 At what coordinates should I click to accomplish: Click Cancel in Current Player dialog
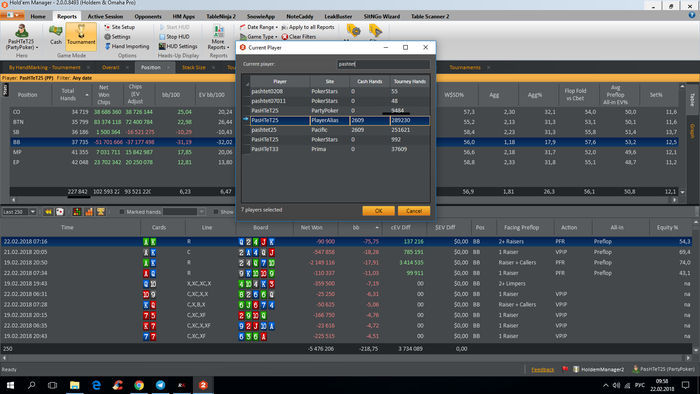click(x=414, y=211)
